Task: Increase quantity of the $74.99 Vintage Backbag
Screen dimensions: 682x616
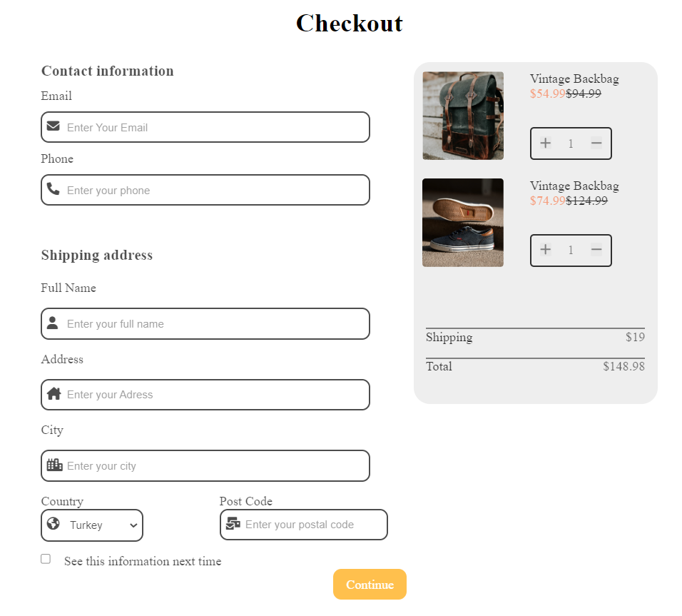Action: pos(545,250)
